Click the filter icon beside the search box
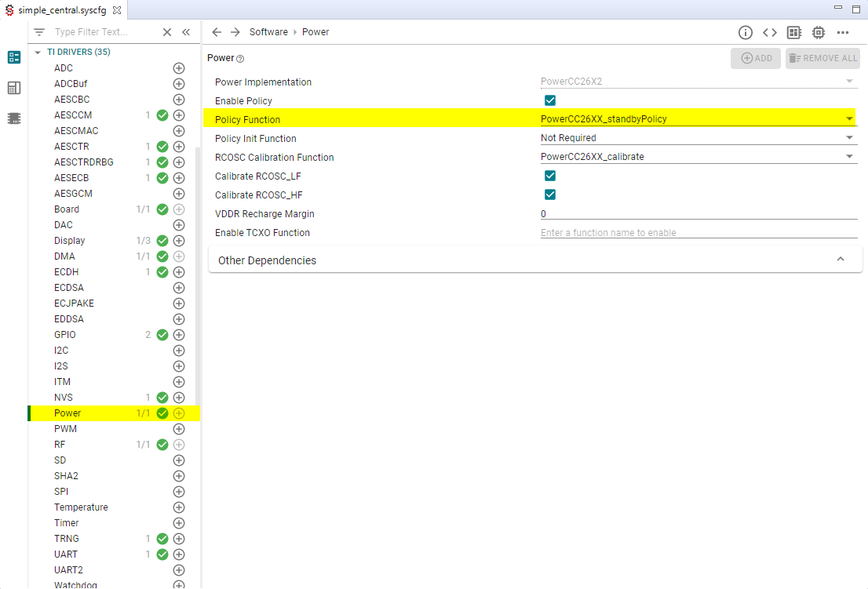The height and width of the screenshot is (589, 868). [39, 32]
